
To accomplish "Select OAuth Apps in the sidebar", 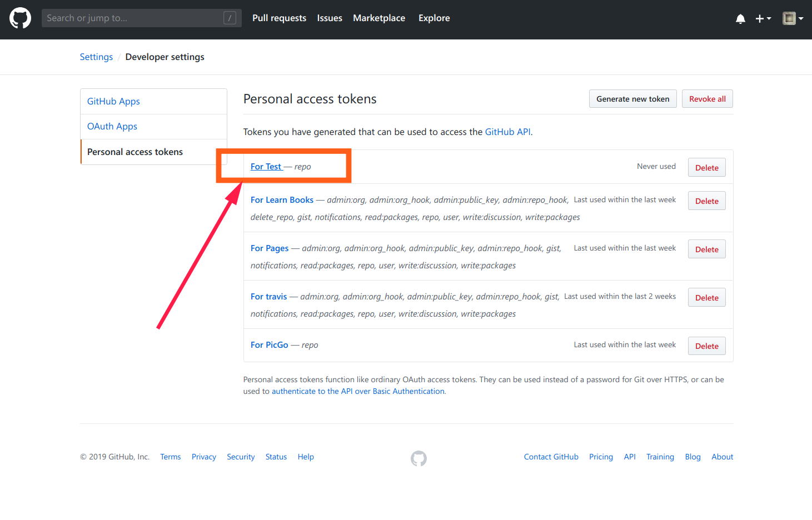I will [x=154, y=127].
